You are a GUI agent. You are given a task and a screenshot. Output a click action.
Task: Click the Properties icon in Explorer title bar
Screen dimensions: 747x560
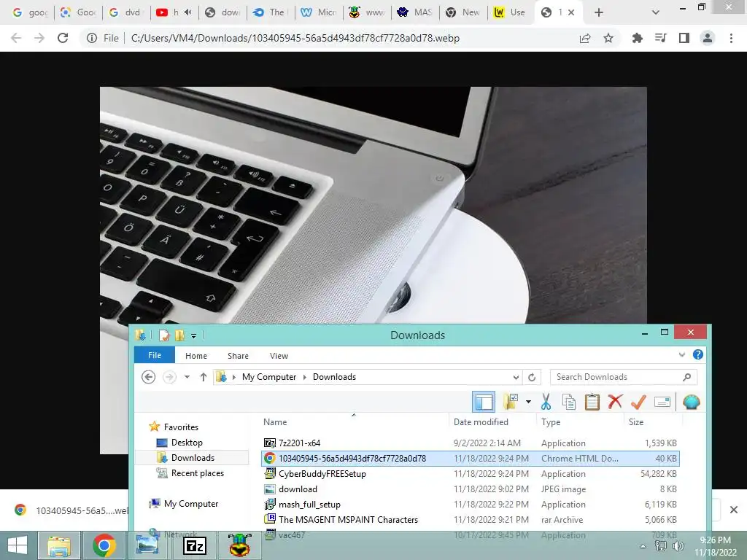(164, 335)
